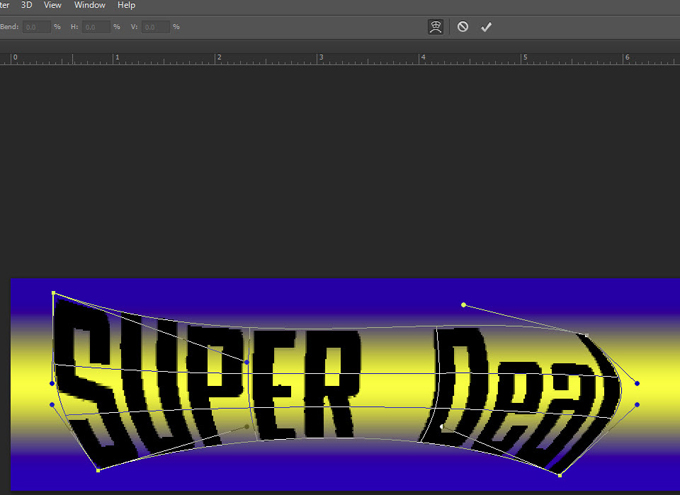Select the bottom-right corner warp point
The width and height of the screenshot is (680, 495).
[x=560, y=475]
